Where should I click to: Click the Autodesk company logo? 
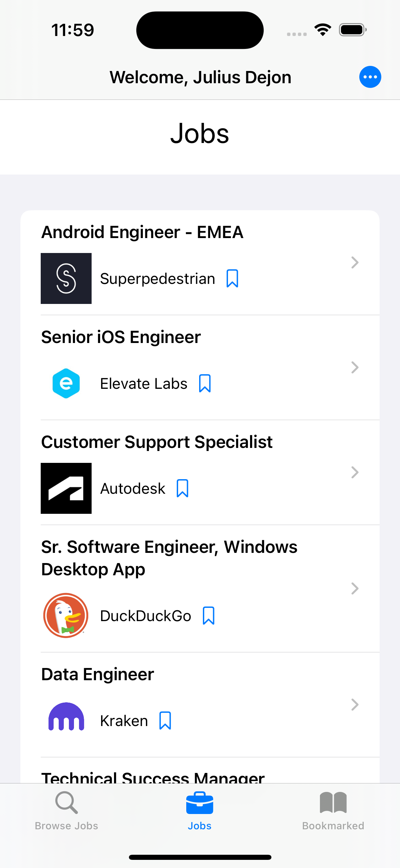coord(66,488)
